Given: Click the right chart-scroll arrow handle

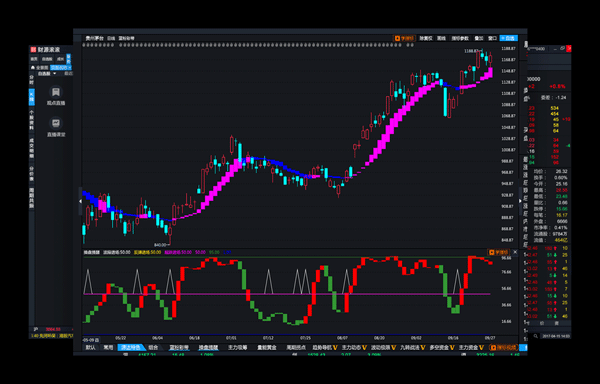Looking at the screenshot, I should coord(520,201).
